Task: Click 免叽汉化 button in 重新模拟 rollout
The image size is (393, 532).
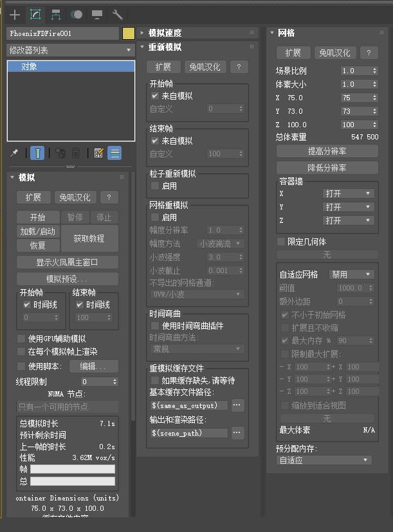Action: click(205, 67)
